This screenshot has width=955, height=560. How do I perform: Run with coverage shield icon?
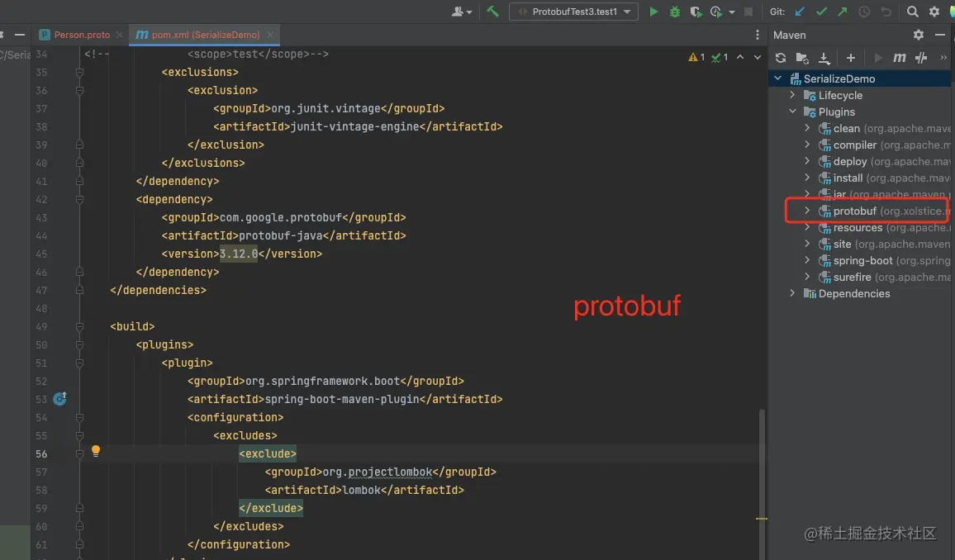click(696, 12)
